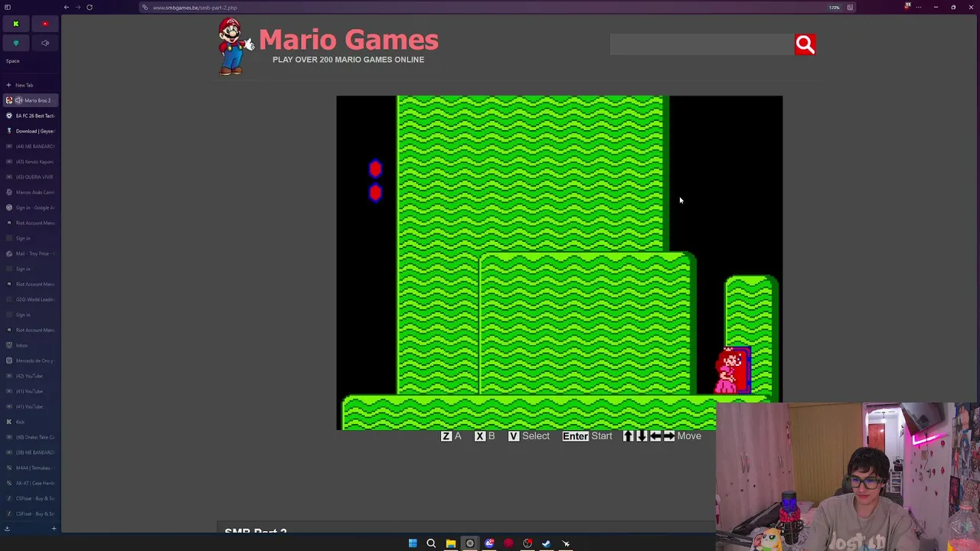Click the left arrow Move key icon
Image resolution: width=980 pixels, height=551 pixels.
(655, 436)
